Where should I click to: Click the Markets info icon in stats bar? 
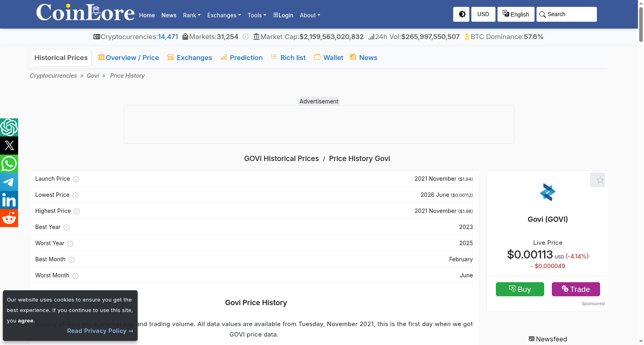tap(246, 37)
